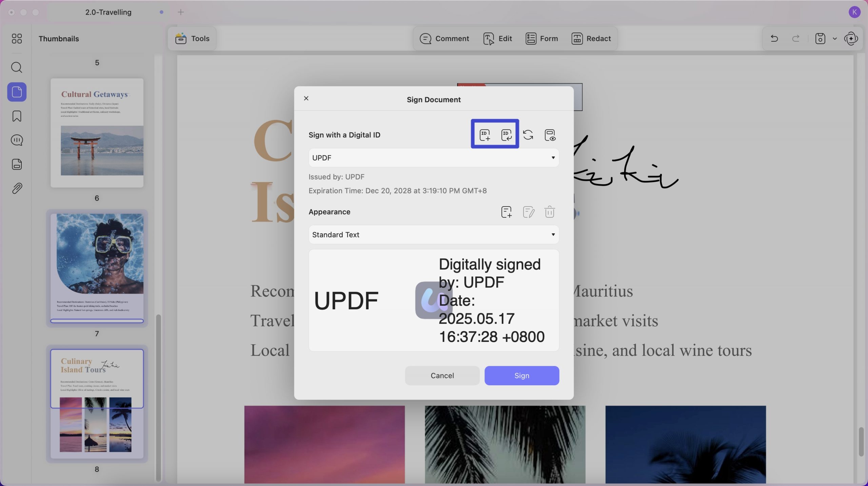Open the Attachments panel
This screenshot has height=486, width=868.
click(x=17, y=188)
